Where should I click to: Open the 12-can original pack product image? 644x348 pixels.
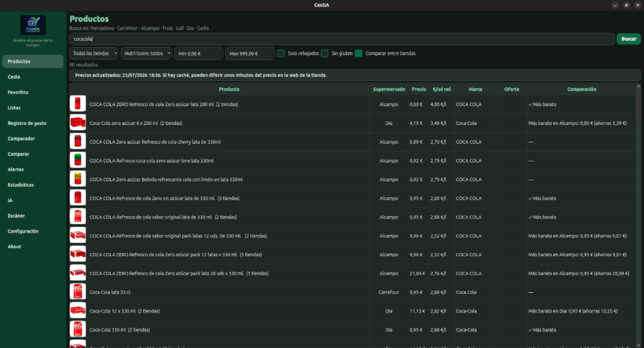77,236
